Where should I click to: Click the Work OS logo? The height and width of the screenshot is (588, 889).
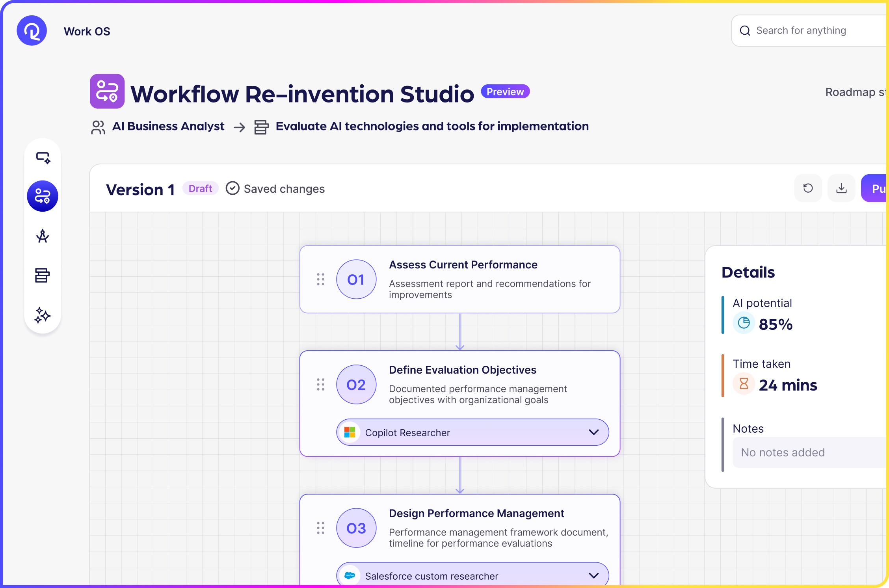point(32,30)
